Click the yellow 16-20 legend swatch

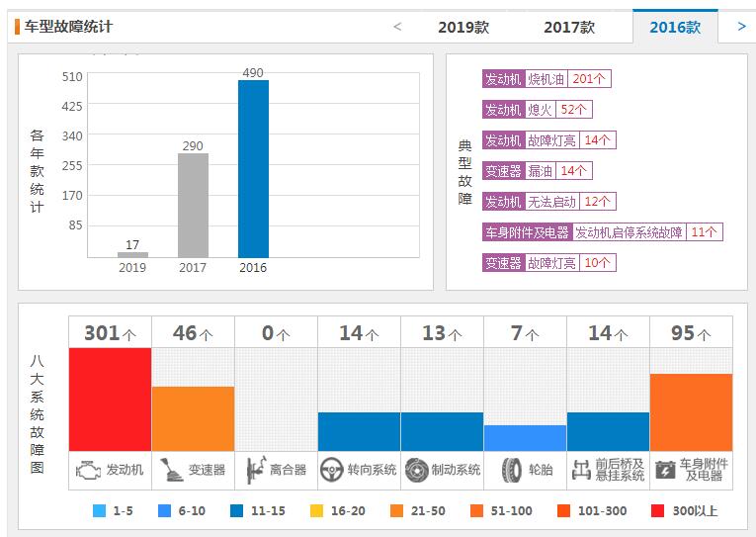317,510
